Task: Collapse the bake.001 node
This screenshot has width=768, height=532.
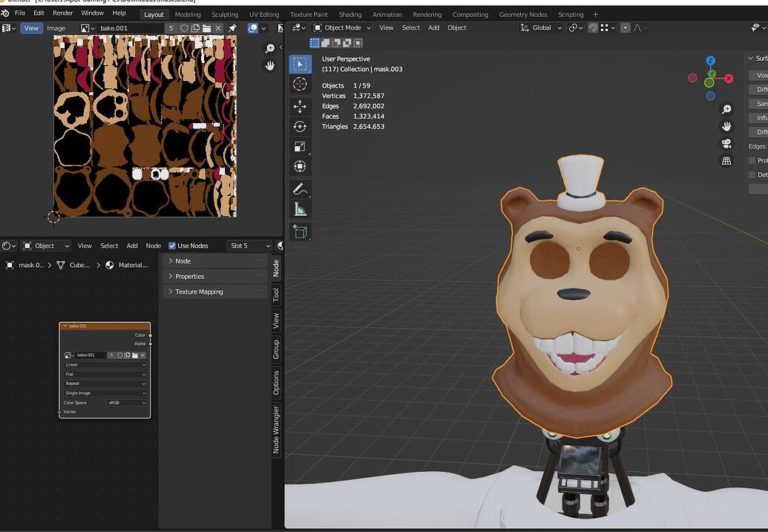Action: pos(65,326)
